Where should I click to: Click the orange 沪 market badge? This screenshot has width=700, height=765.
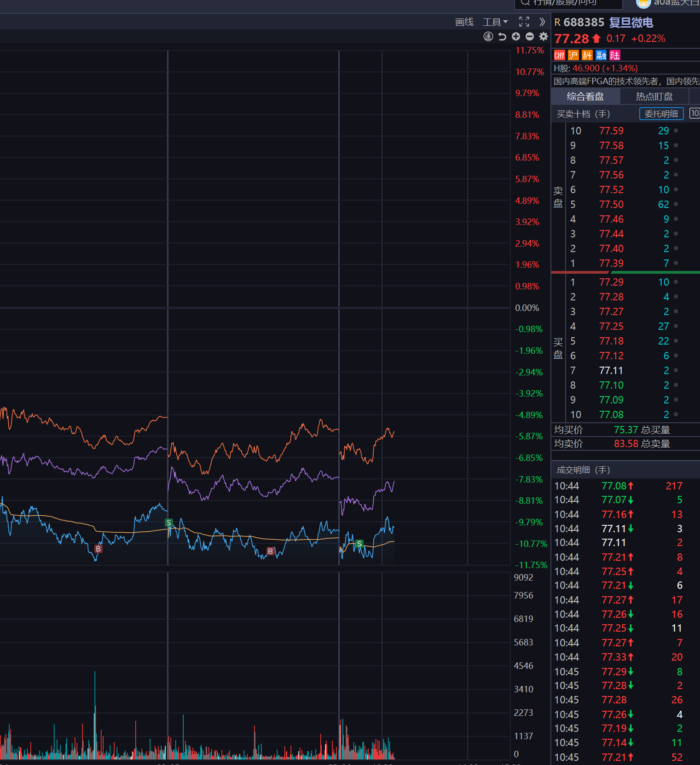573,56
